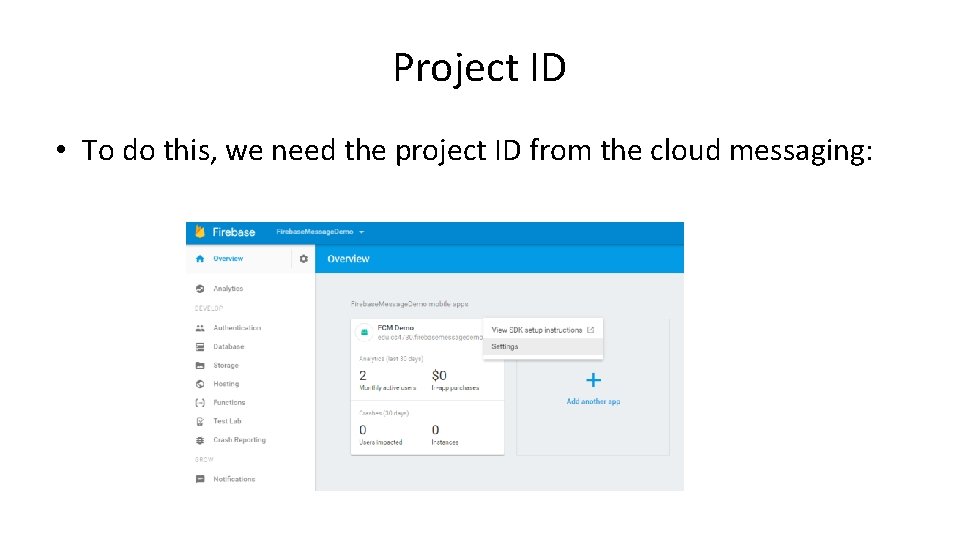Click the 2 monthly active users value
Screen dimensions: 960x540
[362, 375]
